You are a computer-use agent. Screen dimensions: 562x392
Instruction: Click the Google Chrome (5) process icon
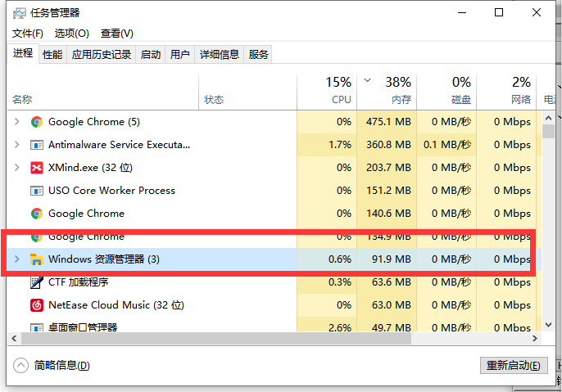point(36,122)
